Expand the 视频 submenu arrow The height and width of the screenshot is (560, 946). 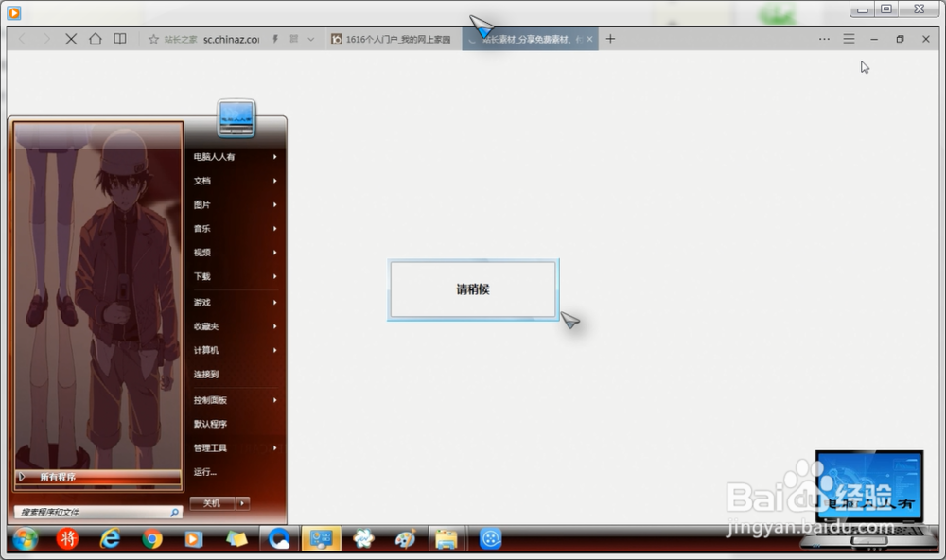click(x=274, y=253)
